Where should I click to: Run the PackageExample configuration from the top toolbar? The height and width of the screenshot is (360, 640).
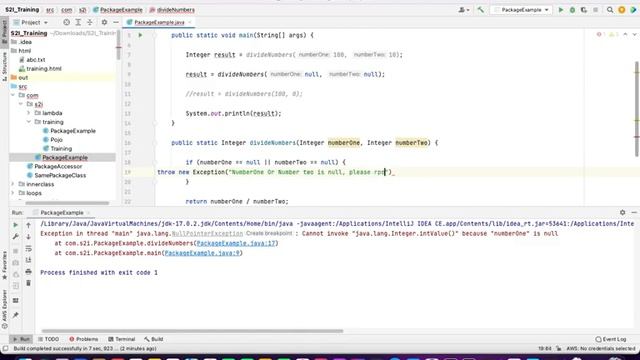pos(561,10)
